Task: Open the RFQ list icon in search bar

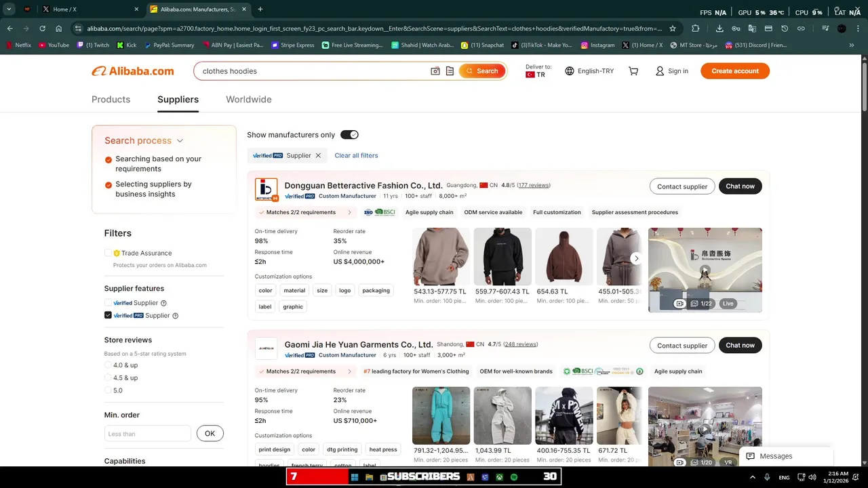Action: [450, 71]
